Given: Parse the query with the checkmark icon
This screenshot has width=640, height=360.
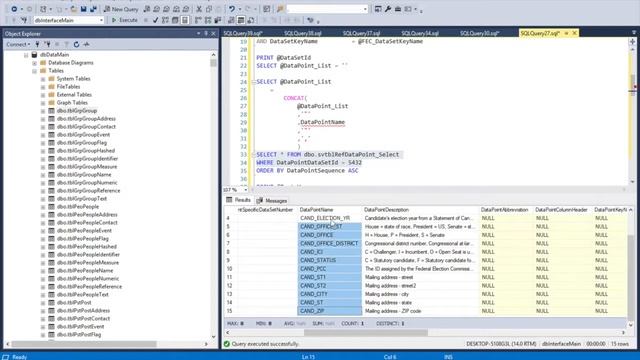Looking at the screenshot, I should pos(156,20).
